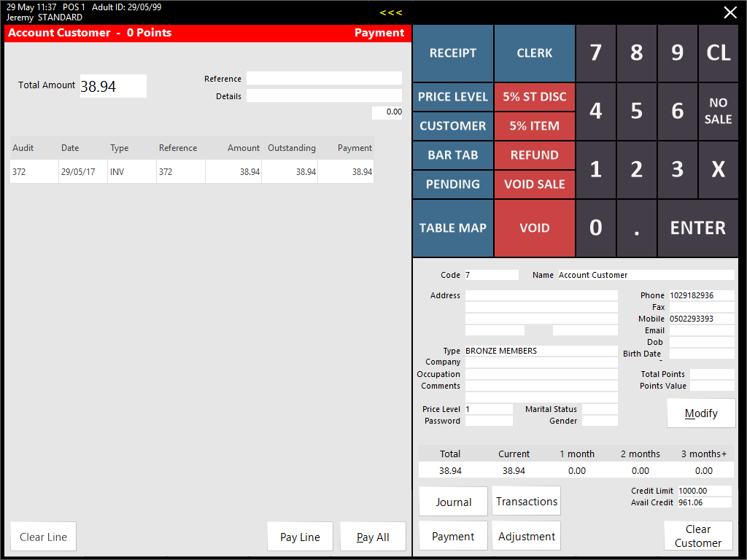The image size is (747, 560).
Task: Open the TABLE MAP view
Action: tap(452, 227)
